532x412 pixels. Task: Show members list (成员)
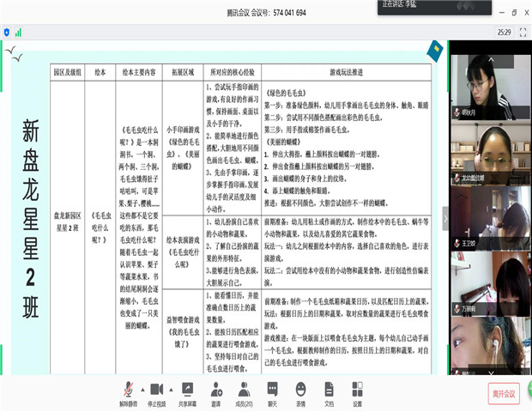(245, 392)
